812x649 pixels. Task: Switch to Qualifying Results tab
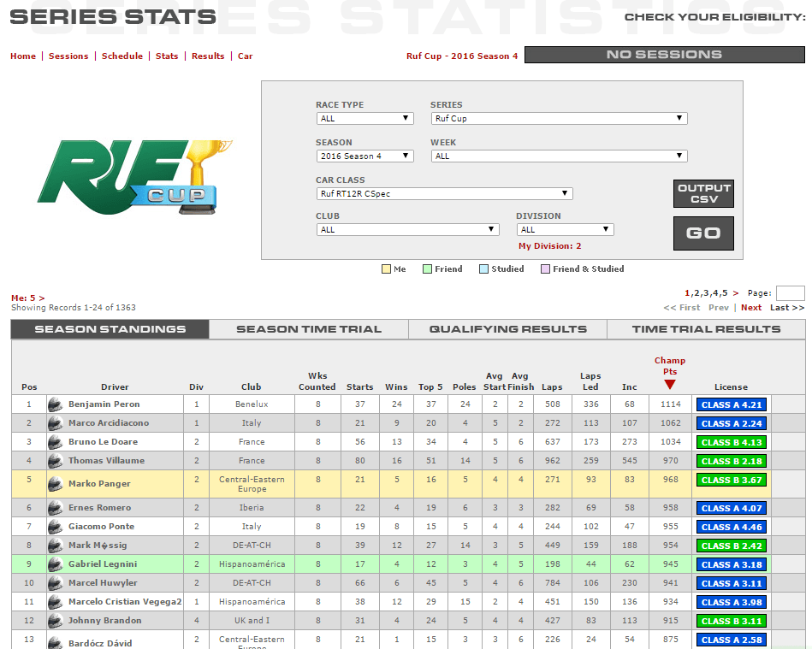click(x=507, y=329)
